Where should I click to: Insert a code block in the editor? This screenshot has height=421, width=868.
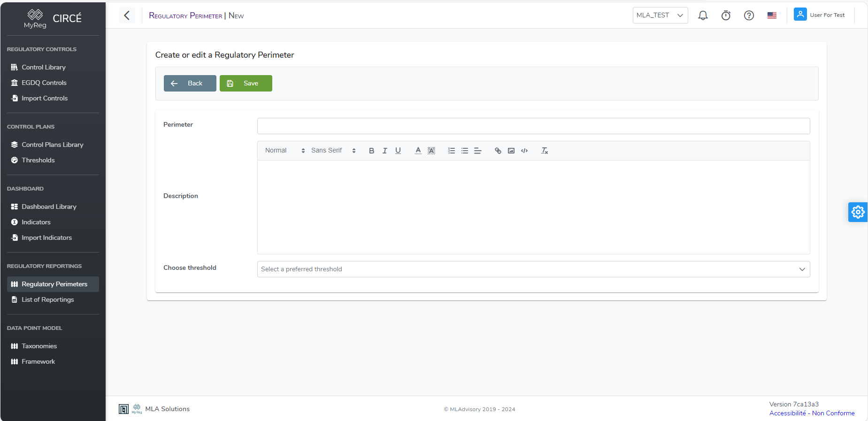tap(524, 151)
